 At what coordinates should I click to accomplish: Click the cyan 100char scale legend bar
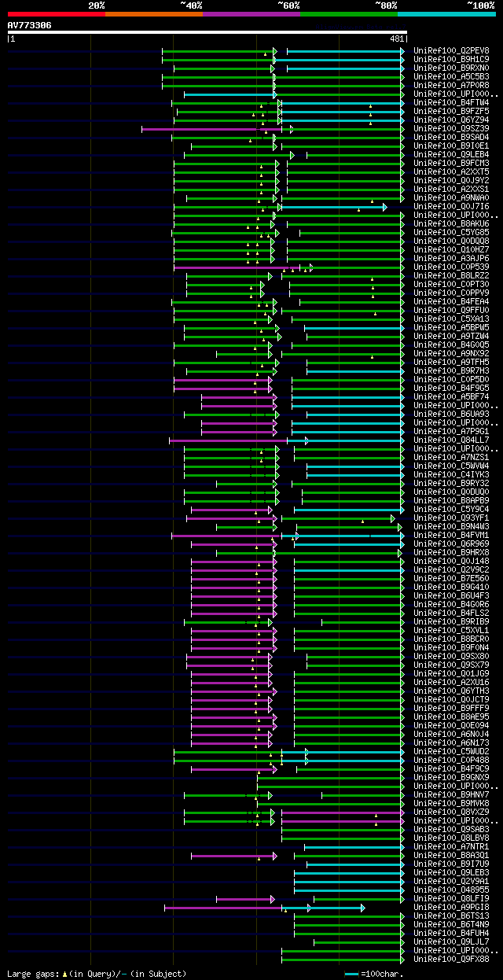(351, 974)
